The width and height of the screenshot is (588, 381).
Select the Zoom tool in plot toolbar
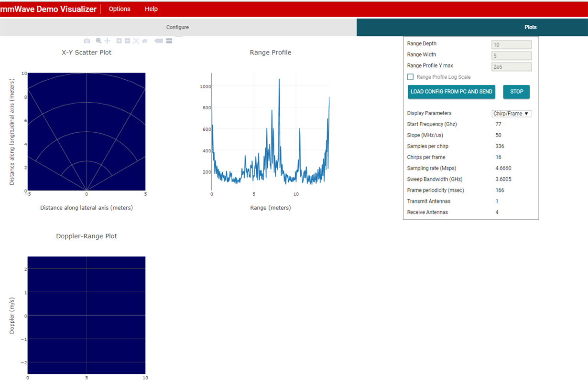[98, 41]
